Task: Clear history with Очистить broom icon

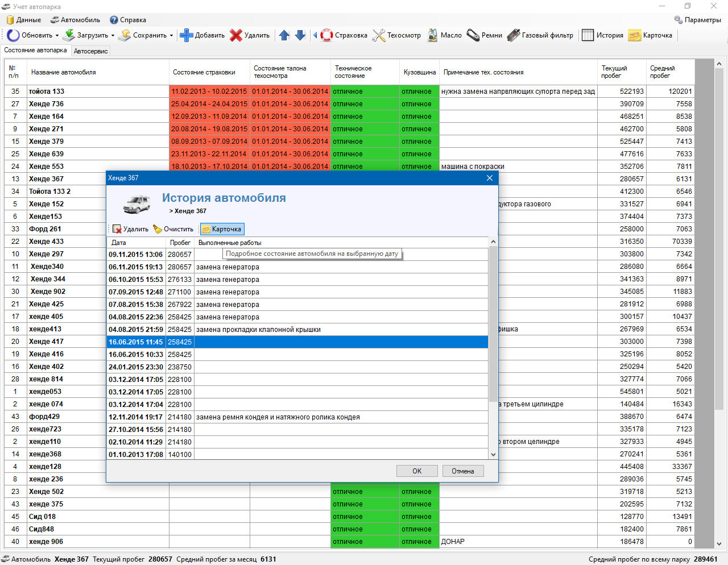Action: 173,229
